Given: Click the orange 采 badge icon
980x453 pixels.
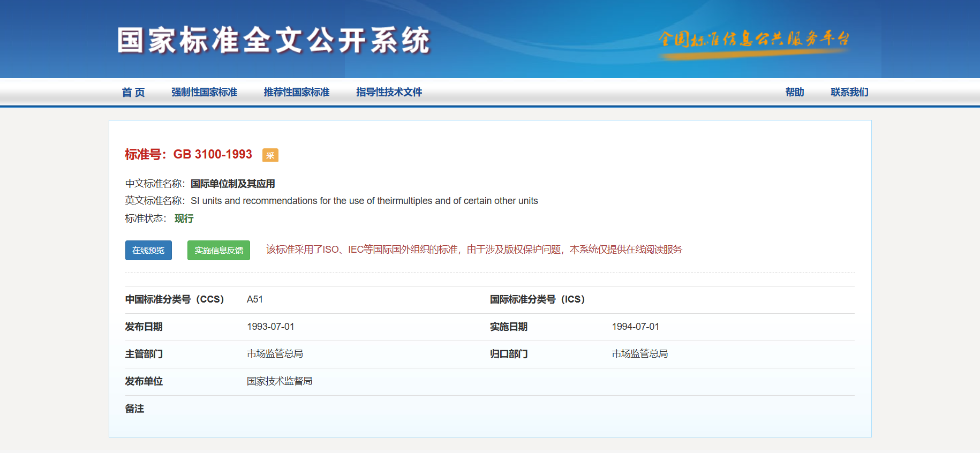Looking at the screenshot, I should [270, 155].
